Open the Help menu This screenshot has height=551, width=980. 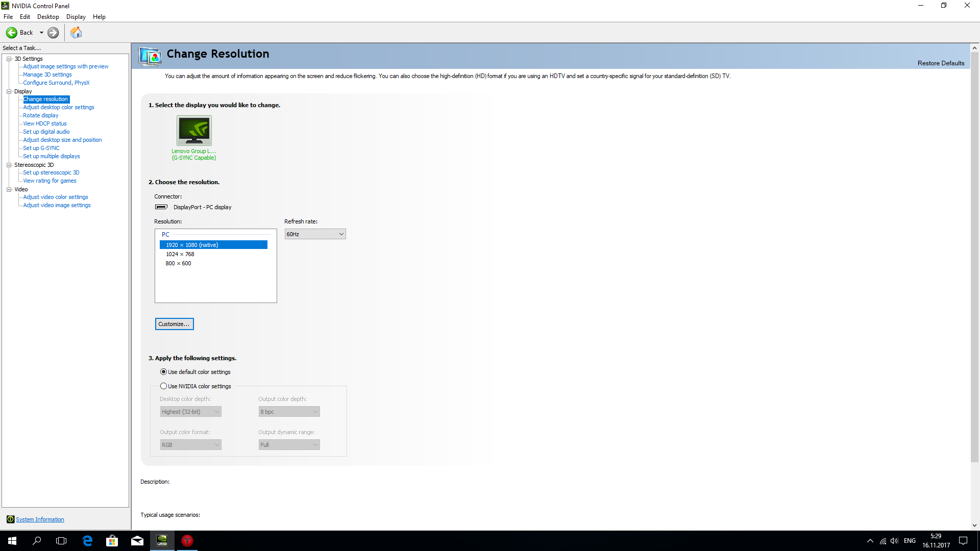click(99, 17)
